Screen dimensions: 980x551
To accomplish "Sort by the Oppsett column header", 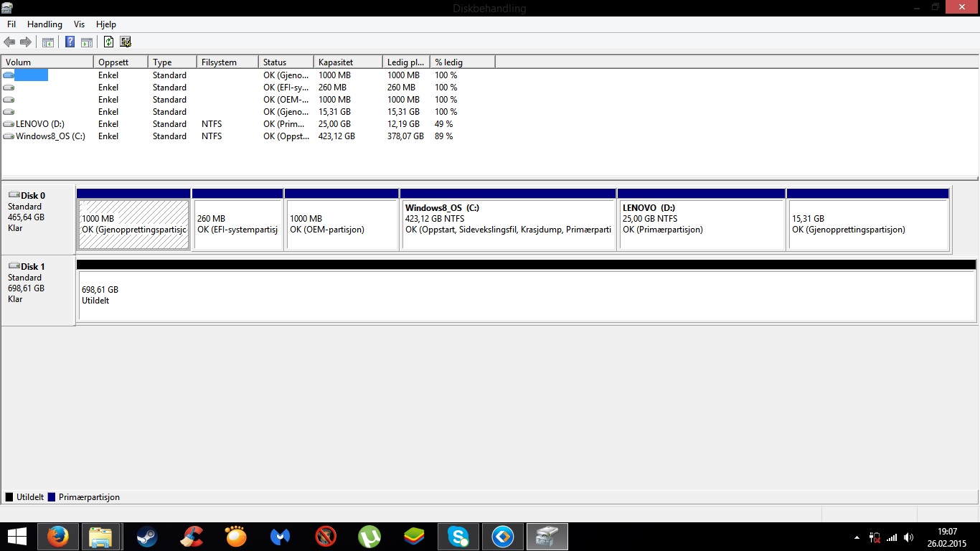I will point(121,62).
